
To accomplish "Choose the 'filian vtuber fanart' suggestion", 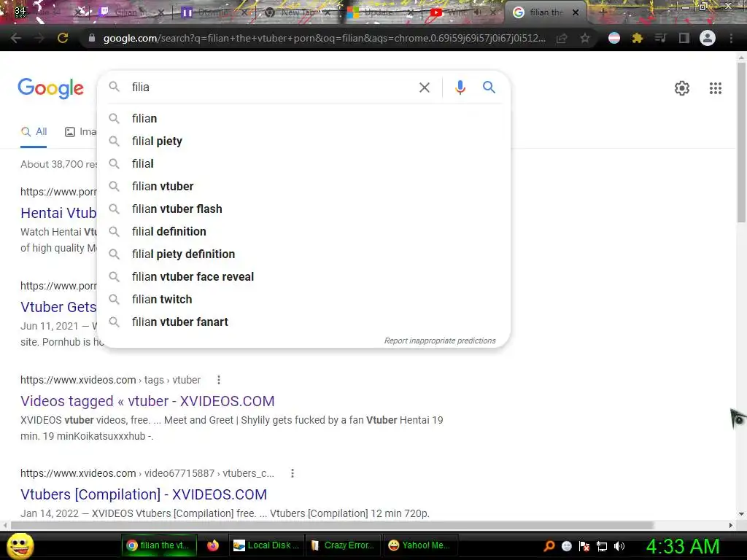I will pyautogui.click(x=304, y=322).
